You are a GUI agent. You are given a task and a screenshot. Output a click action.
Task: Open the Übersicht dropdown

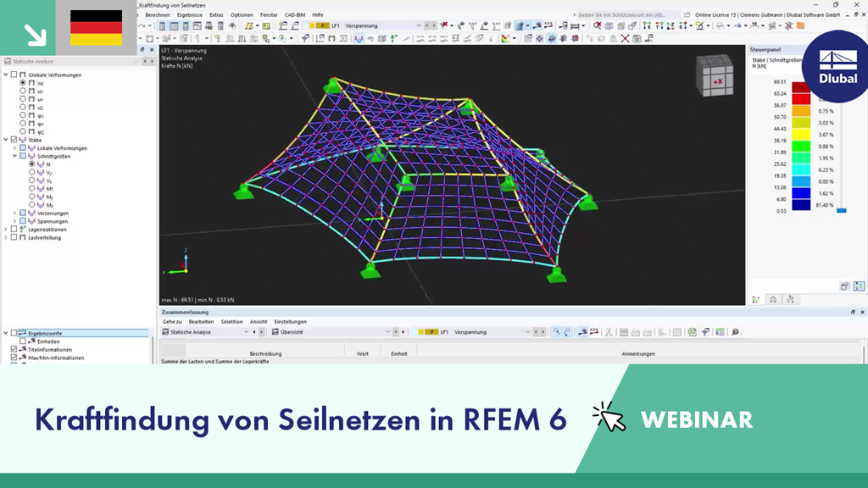coord(387,332)
